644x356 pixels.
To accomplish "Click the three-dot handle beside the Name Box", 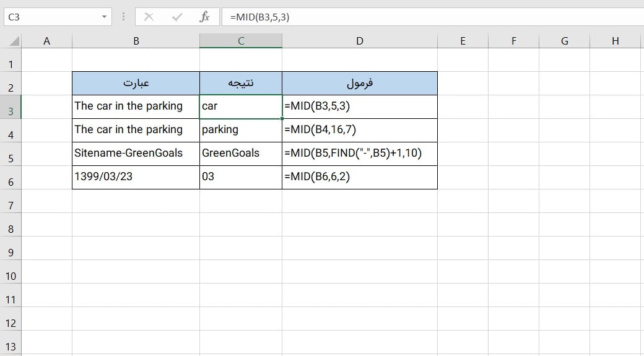I will coord(124,17).
